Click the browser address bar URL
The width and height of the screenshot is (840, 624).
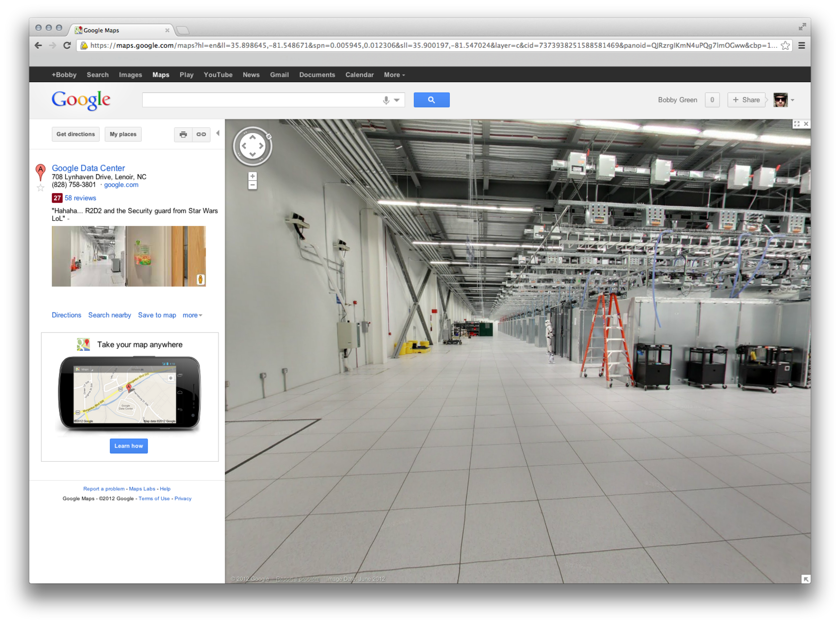[x=433, y=45]
